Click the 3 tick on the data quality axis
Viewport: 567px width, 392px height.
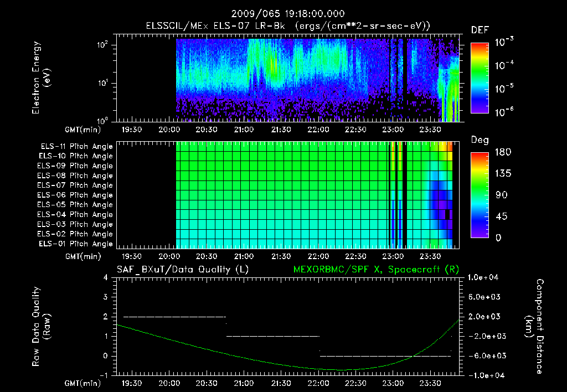point(106,297)
